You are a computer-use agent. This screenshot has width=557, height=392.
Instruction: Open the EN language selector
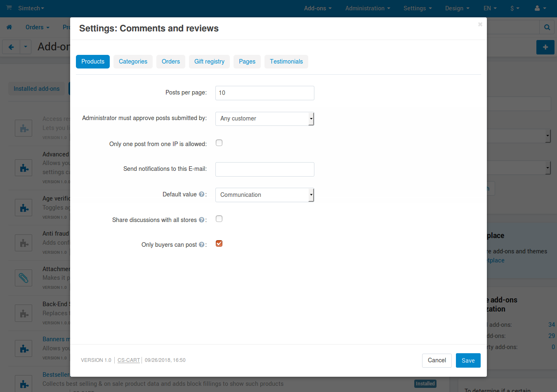click(490, 8)
